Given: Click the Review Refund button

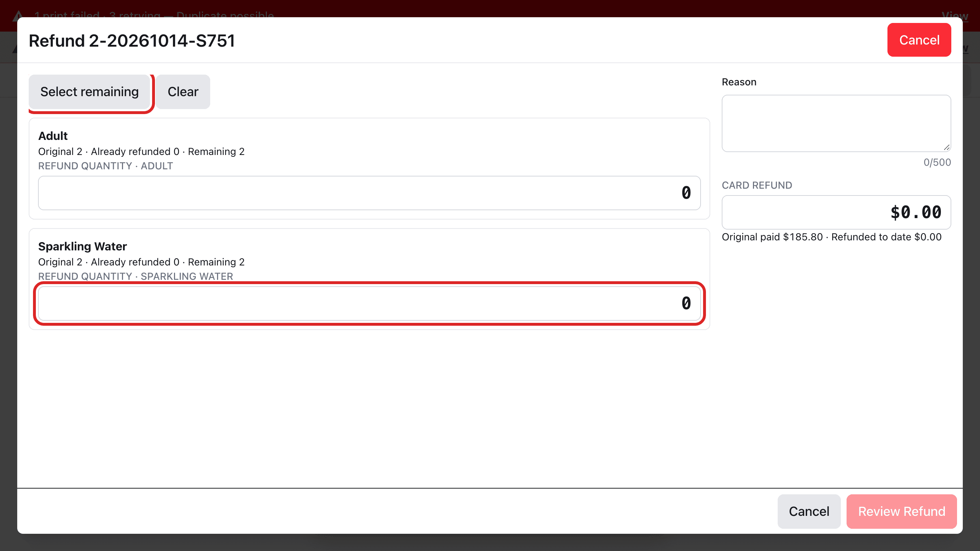Looking at the screenshot, I should coord(901,512).
